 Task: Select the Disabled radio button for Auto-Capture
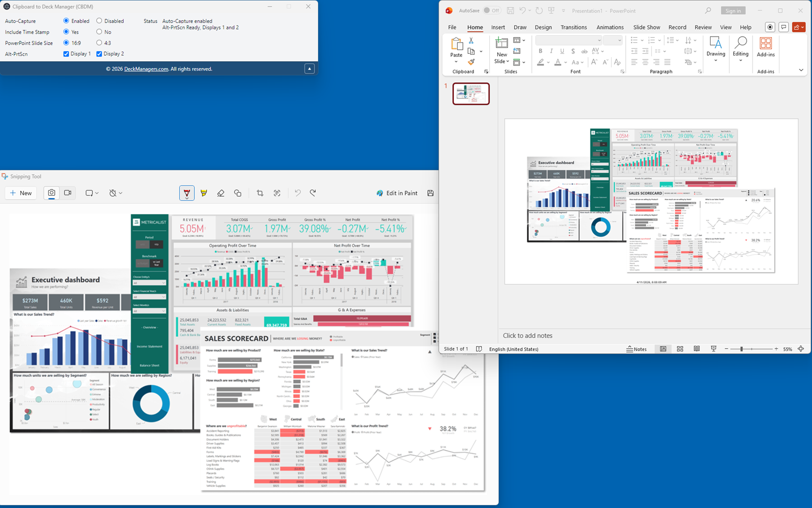click(99, 21)
